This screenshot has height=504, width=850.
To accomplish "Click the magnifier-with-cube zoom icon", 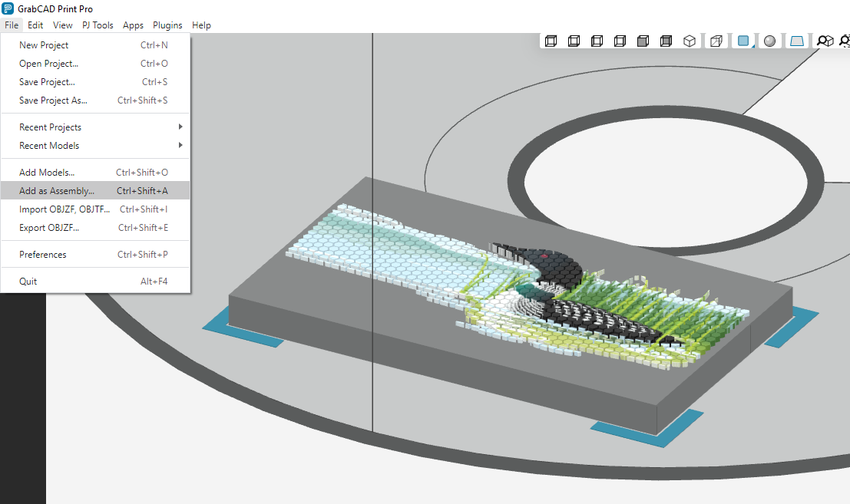I will coord(825,41).
